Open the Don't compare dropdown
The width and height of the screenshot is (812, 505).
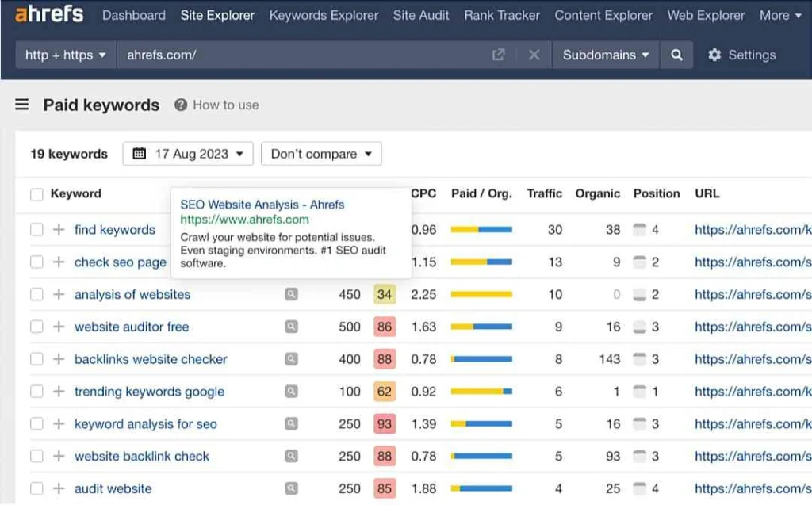pyautogui.click(x=321, y=154)
